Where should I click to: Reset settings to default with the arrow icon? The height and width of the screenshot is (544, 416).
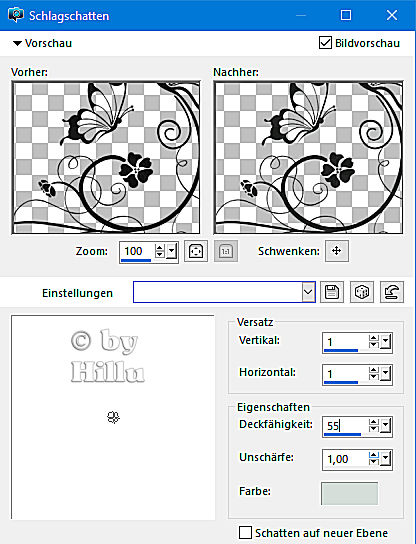coord(392,292)
